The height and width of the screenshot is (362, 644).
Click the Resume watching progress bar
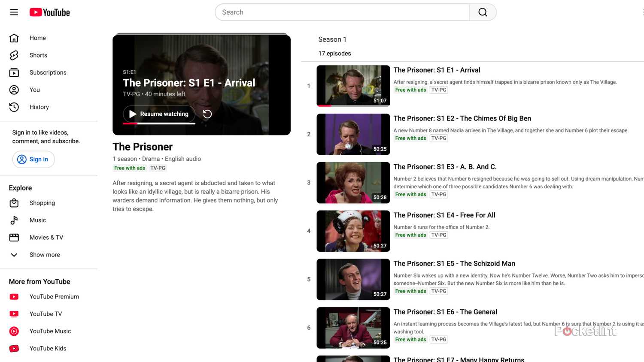tap(159, 124)
